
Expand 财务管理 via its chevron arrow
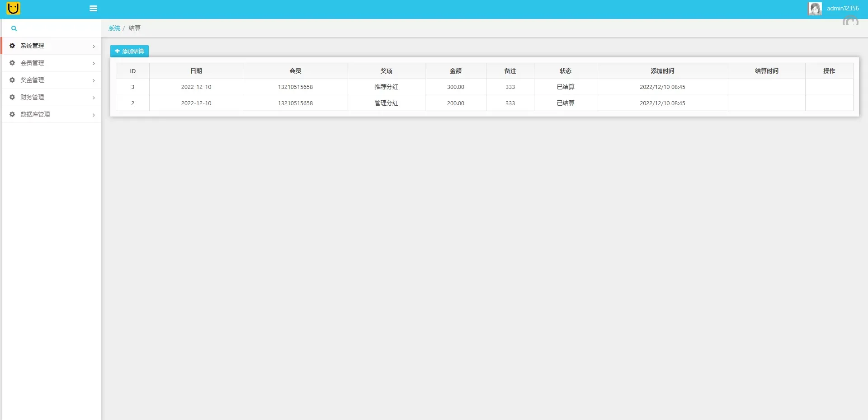(x=94, y=98)
